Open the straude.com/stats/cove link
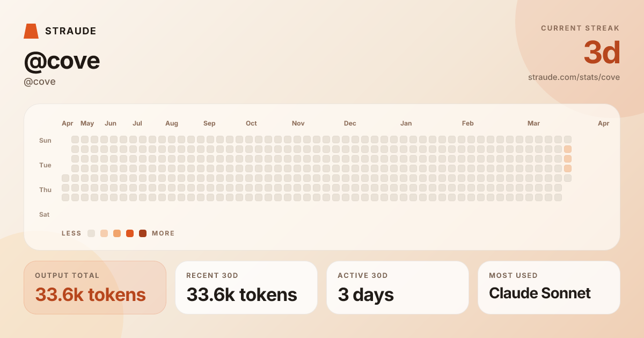 (x=574, y=77)
